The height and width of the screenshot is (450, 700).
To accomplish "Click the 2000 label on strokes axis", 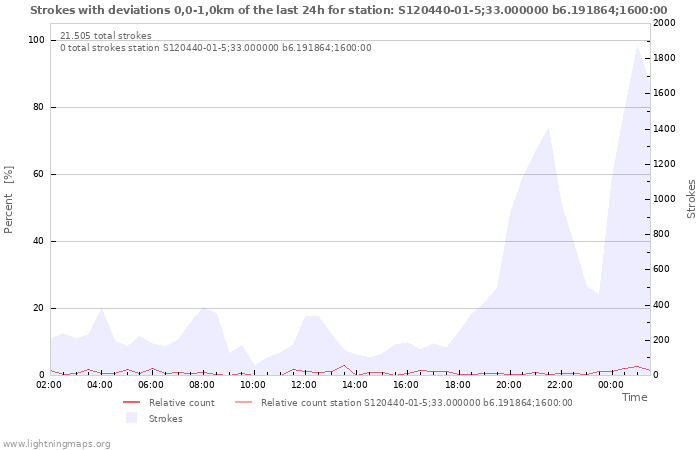I will click(x=664, y=23).
